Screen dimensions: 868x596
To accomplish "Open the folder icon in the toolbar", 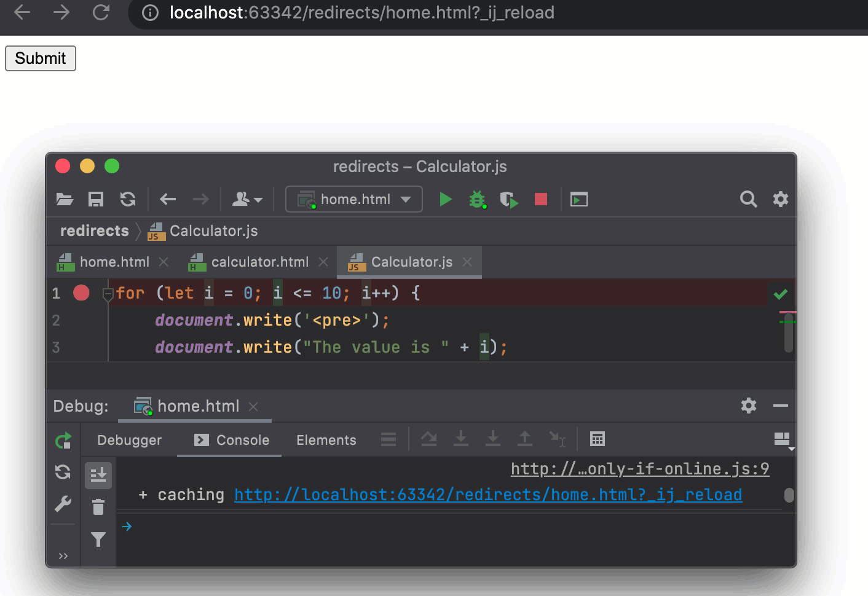I will (65, 200).
